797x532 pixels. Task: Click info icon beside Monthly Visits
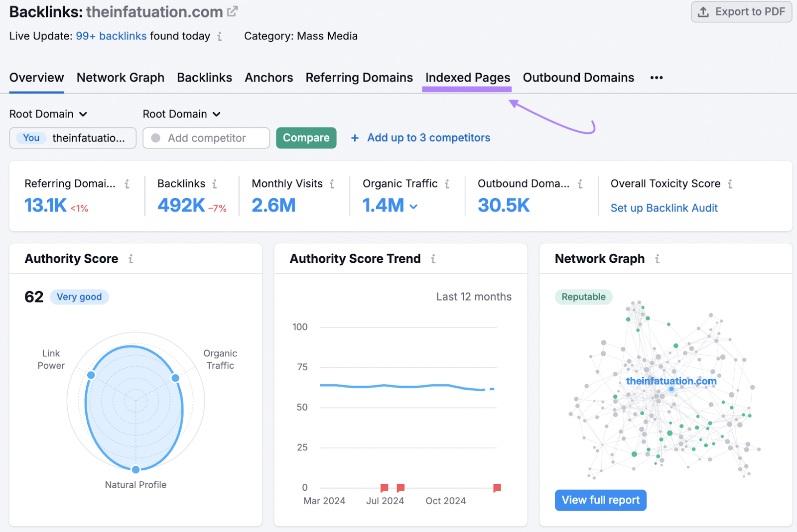[332, 184]
